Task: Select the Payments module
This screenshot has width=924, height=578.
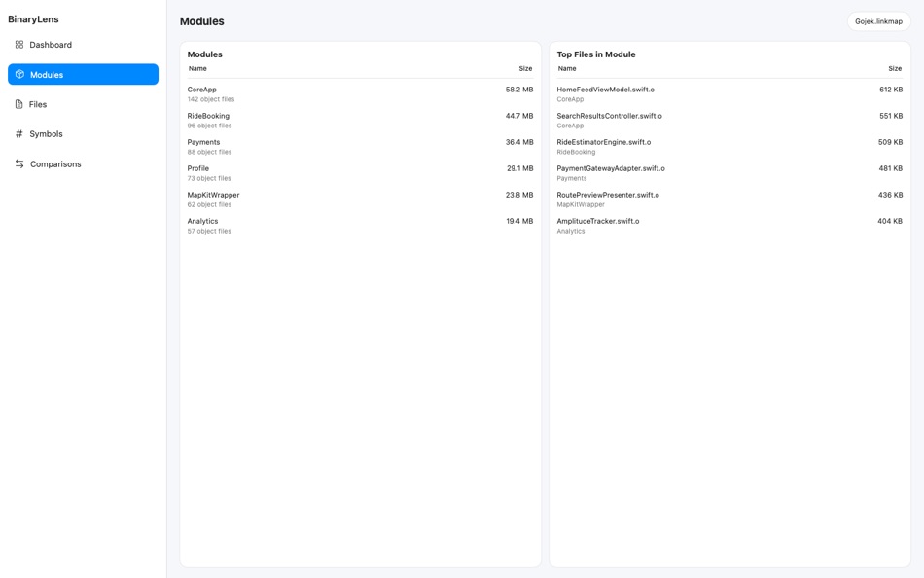Action: point(360,146)
